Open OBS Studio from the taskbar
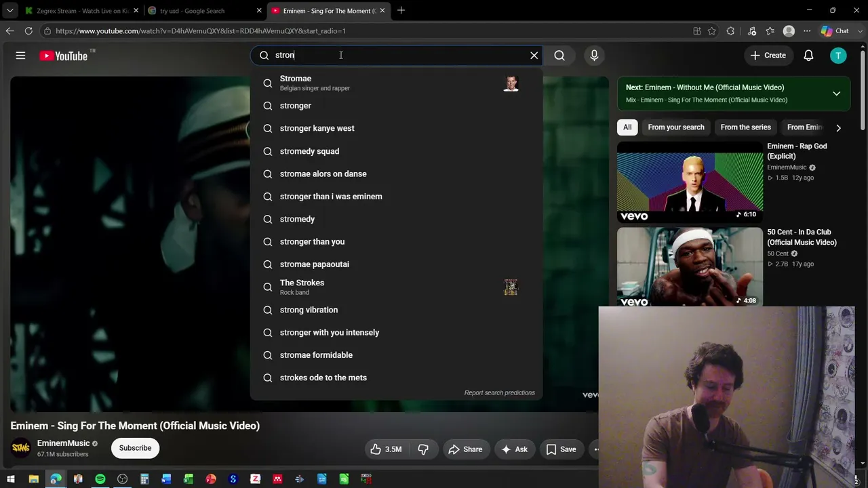The image size is (868, 488). pyautogui.click(x=122, y=479)
